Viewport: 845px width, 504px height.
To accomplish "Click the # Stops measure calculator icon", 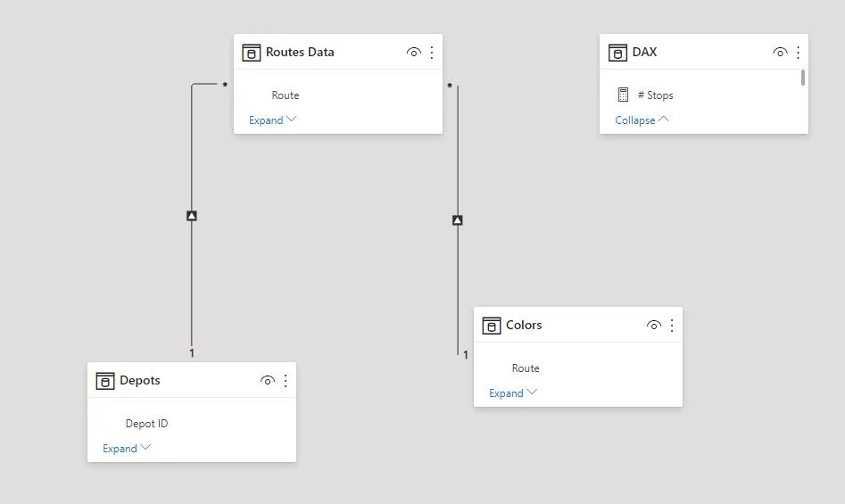I will coord(623,95).
